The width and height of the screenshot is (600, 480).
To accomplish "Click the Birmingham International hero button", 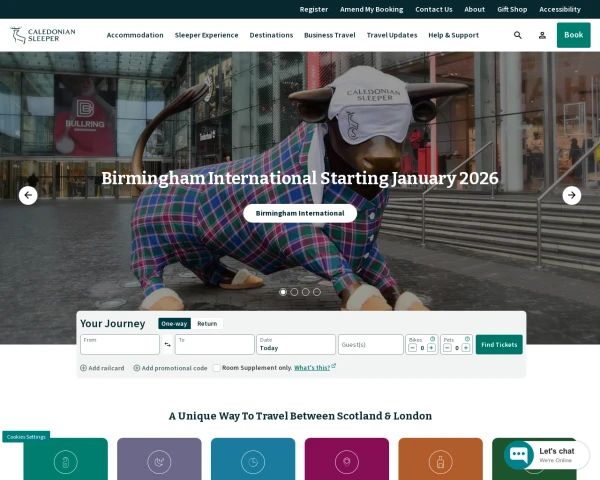I will 300,213.
